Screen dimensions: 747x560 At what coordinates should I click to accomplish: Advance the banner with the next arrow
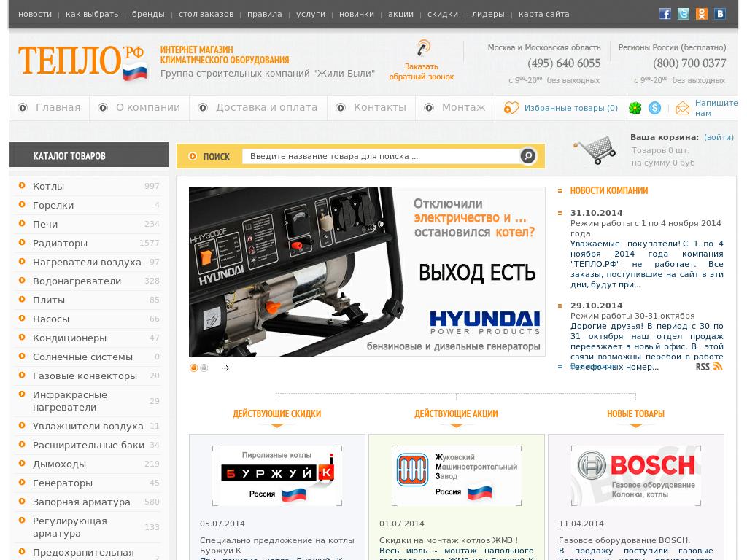point(226,367)
